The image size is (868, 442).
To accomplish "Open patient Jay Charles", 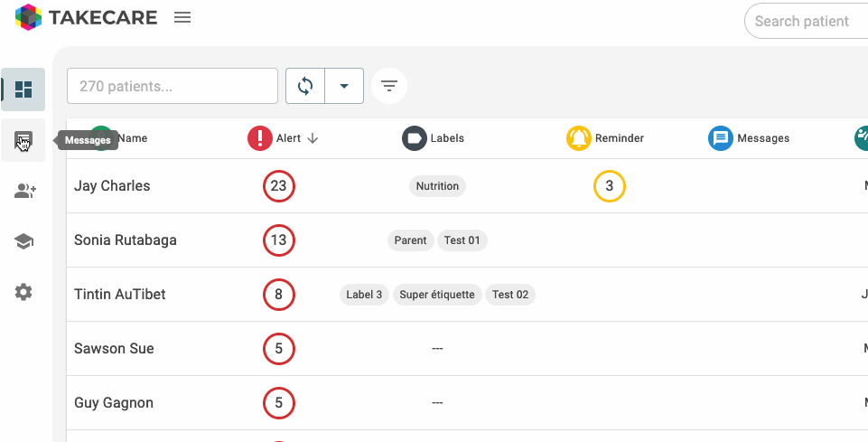I will coord(112,185).
